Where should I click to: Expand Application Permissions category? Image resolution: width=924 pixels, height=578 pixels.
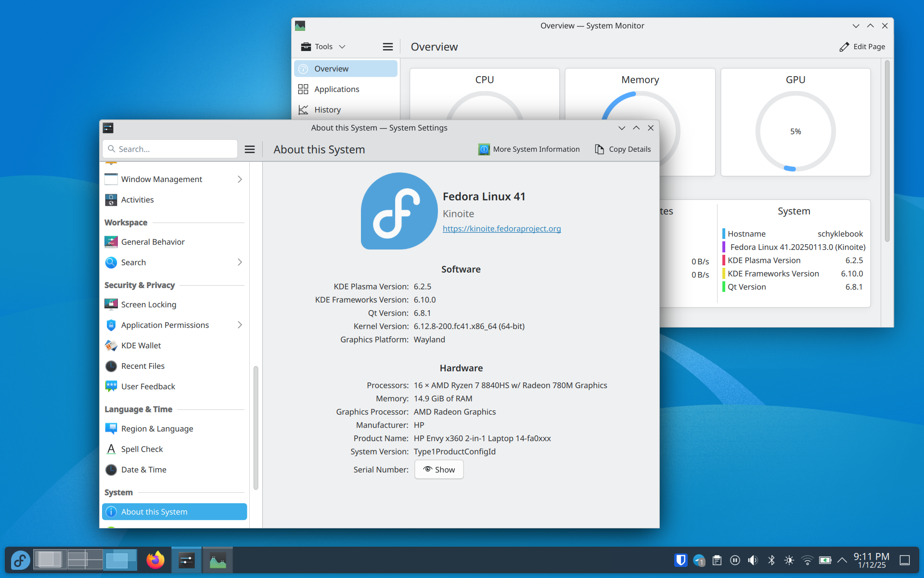(240, 325)
